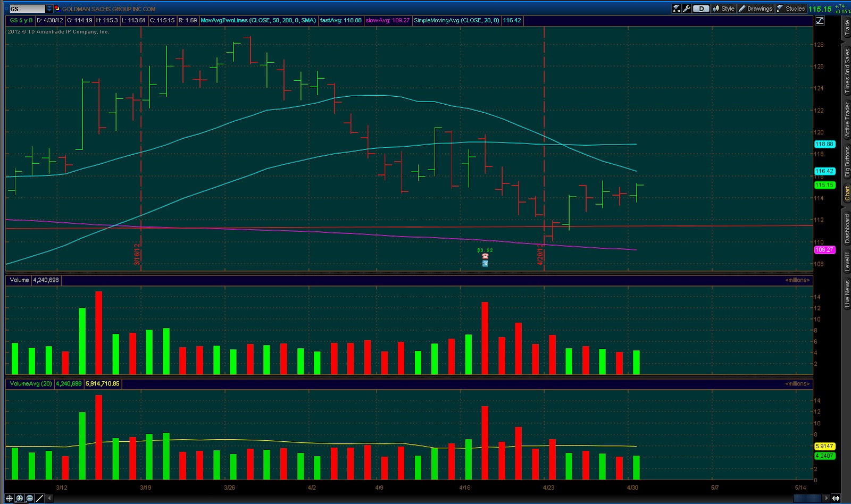Image resolution: width=851 pixels, height=504 pixels.
Task: Click the earnings phone icon on chart
Action: (485, 256)
